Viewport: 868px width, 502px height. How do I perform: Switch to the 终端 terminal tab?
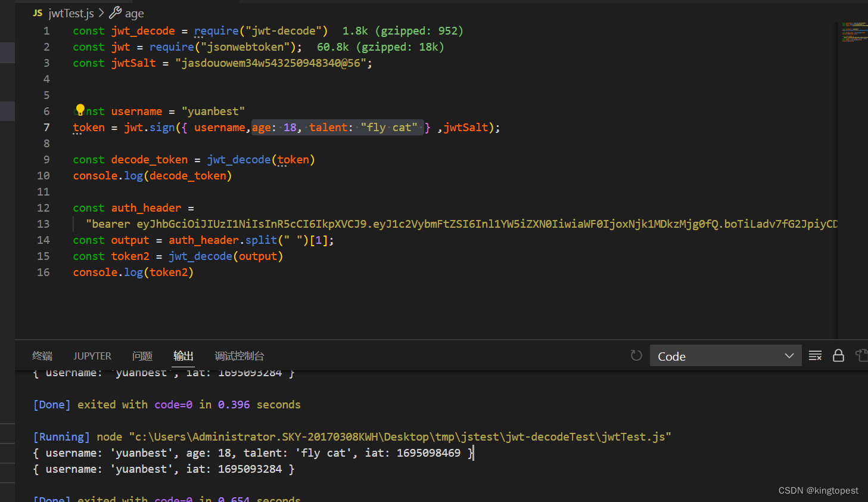click(42, 356)
